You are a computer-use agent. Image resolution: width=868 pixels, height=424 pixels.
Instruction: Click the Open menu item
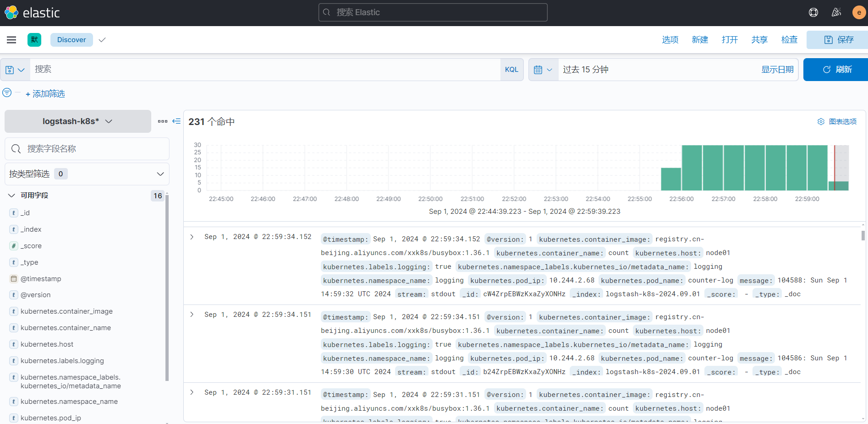[730, 40]
